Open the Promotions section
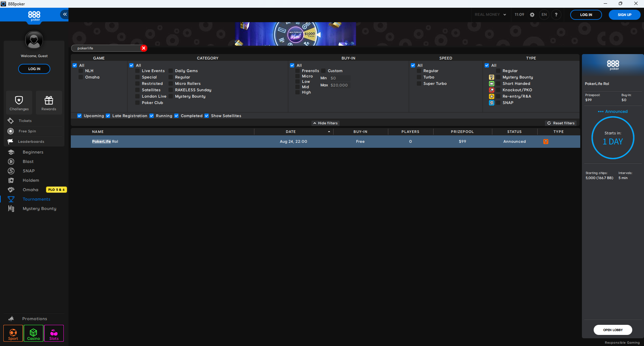The image size is (644, 346). click(35, 319)
